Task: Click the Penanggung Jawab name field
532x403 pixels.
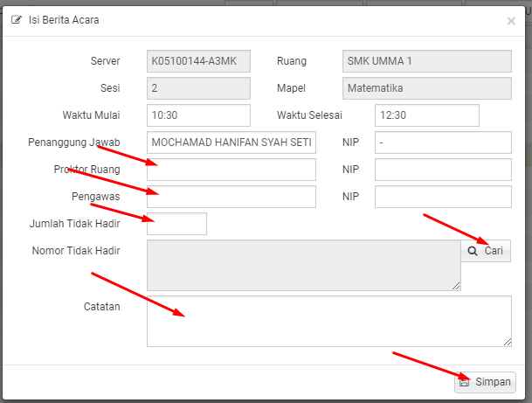Action: (231, 142)
